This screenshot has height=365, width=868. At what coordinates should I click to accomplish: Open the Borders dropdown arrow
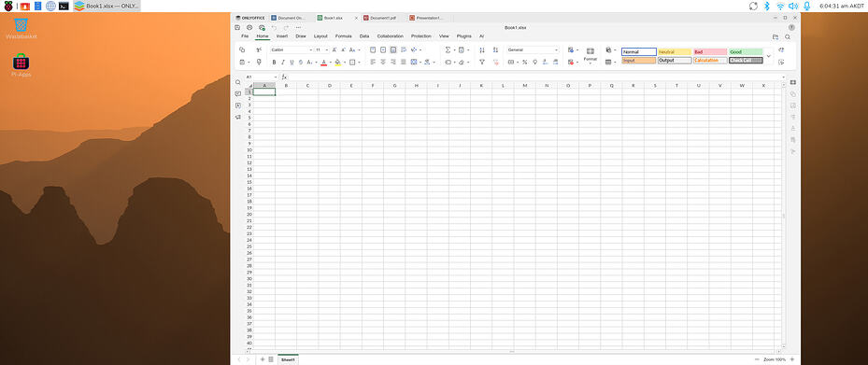[x=359, y=62]
